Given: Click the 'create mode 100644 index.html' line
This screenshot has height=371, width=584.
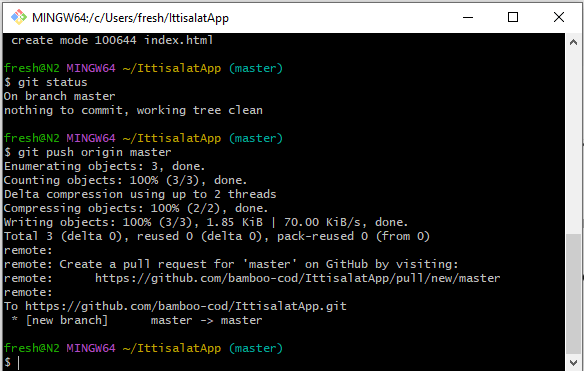Looking at the screenshot, I should click(112, 40).
